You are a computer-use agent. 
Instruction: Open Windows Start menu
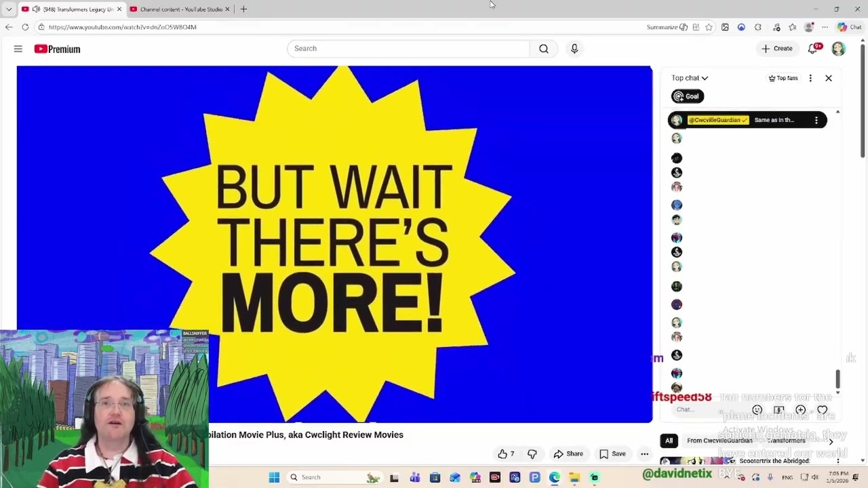click(274, 477)
